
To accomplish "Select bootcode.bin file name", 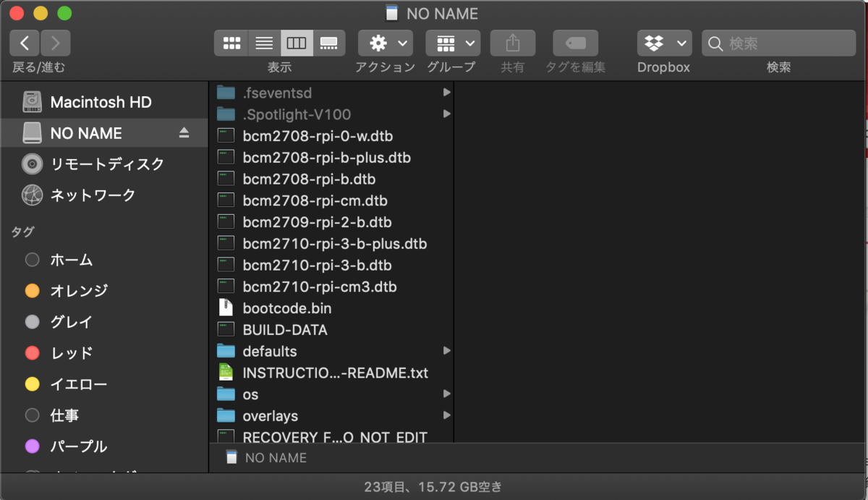I will [287, 308].
